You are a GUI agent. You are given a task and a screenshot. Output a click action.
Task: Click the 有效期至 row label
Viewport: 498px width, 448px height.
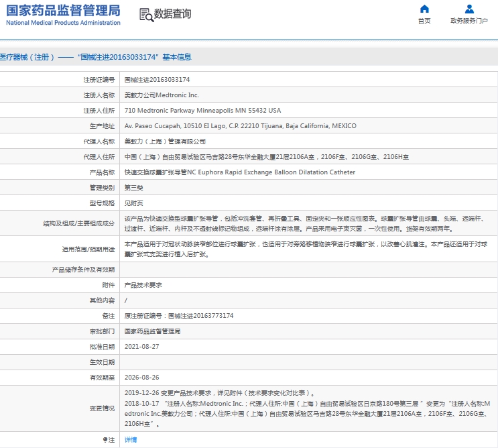tap(102, 378)
